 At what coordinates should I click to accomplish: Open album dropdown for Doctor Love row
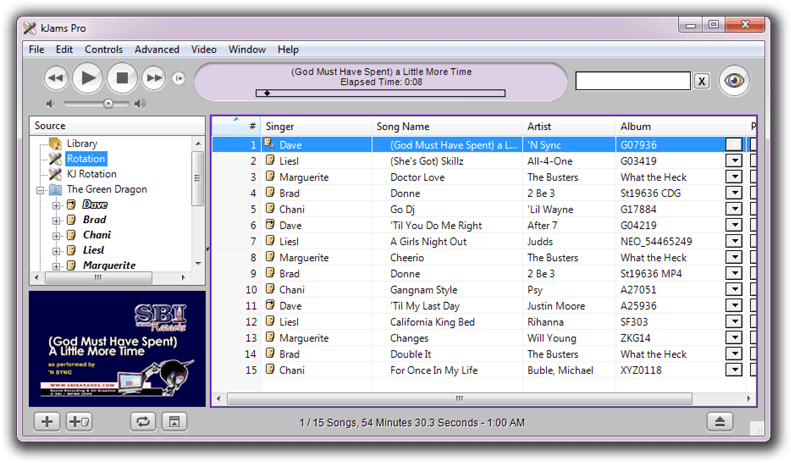[x=734, y=177]
